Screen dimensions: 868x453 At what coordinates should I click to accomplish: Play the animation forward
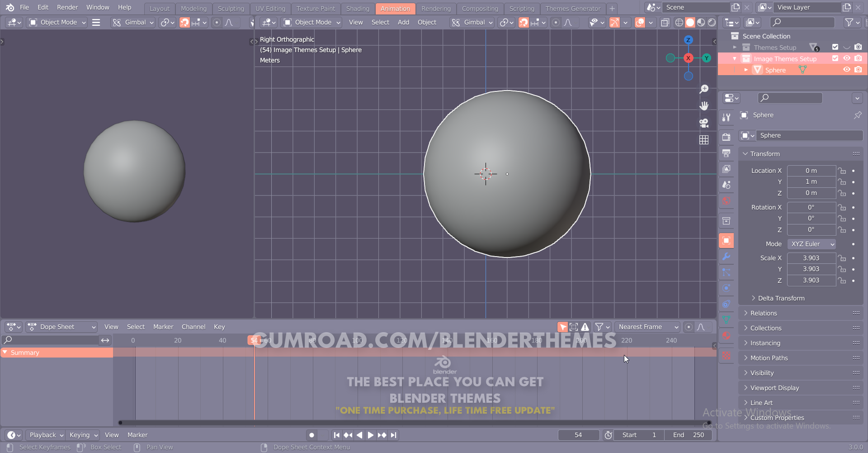(x=371, y=435)
